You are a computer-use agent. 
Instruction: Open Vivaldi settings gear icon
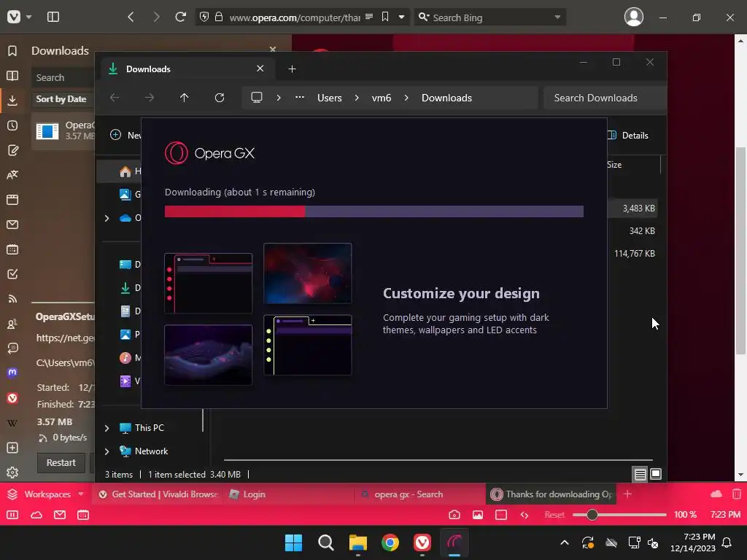pos(12,472)
